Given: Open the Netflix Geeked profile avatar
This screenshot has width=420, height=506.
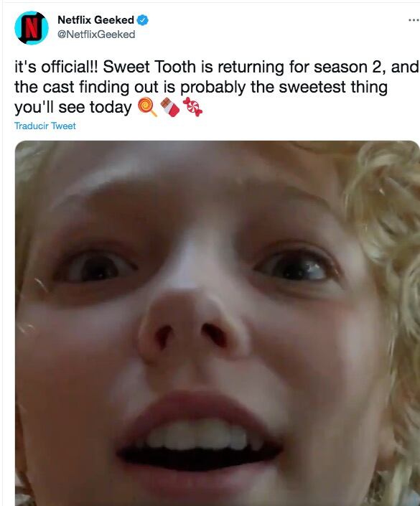Looking at the screenshot, I should pyautogui.click(x=32, y=28).
